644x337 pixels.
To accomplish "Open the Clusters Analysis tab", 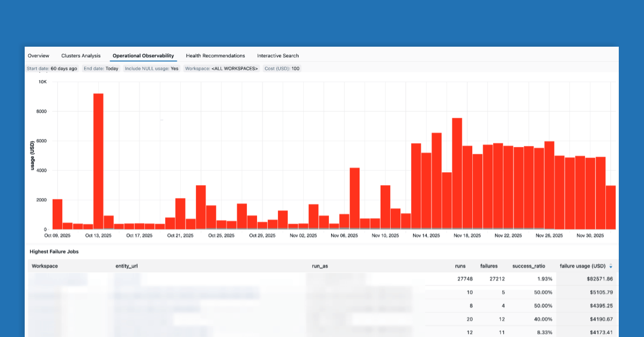I will 80,56.
